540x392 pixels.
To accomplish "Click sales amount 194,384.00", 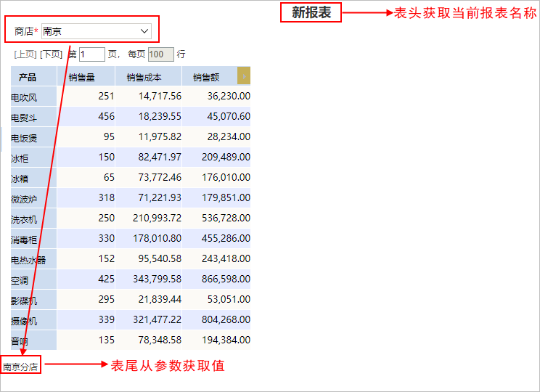I will click(226, 340).
